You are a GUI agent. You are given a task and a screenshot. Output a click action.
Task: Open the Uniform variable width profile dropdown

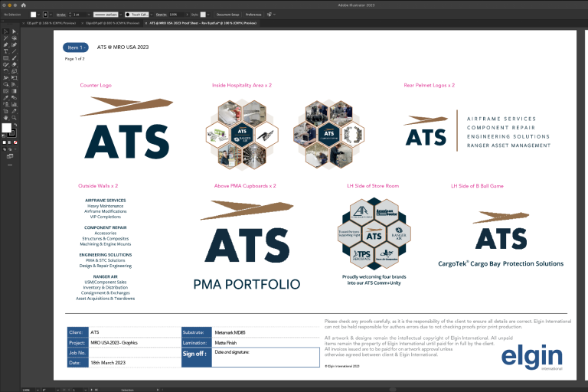120,15
